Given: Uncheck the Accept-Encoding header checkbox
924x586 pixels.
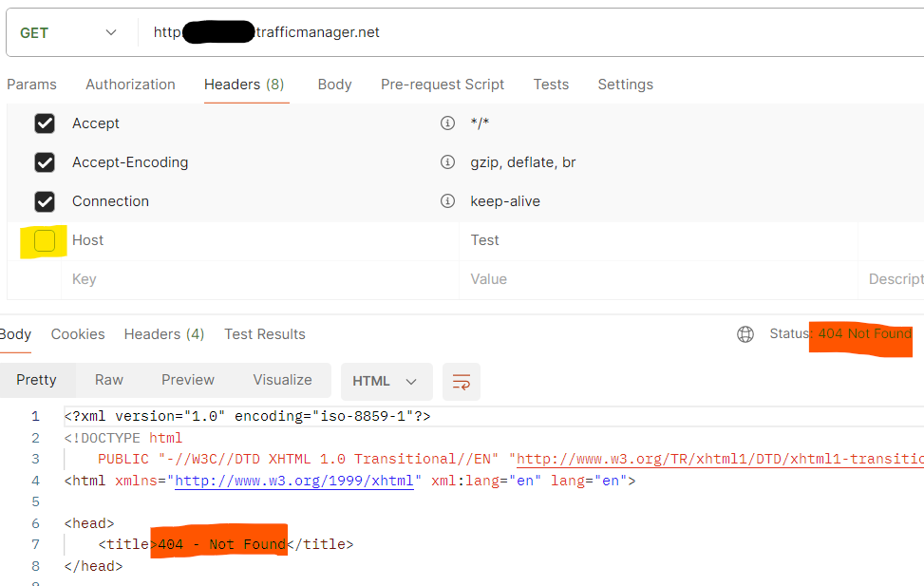Looking at the screenshot, I should pos(45,162).
